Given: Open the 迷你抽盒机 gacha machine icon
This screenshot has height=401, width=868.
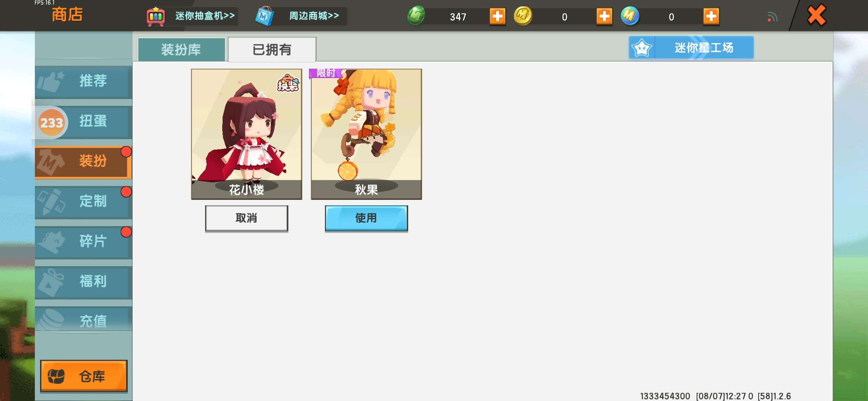Looking at the screenshot, I should click(x=156, y=16).
